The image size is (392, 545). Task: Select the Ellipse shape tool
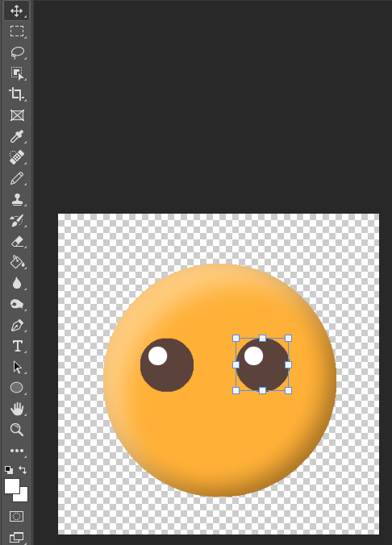pos(16,388)
